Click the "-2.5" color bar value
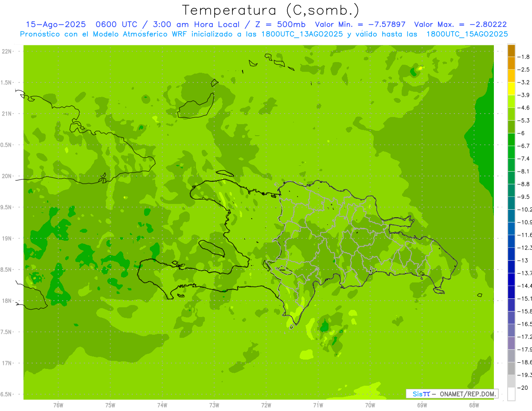 point(524,70)
